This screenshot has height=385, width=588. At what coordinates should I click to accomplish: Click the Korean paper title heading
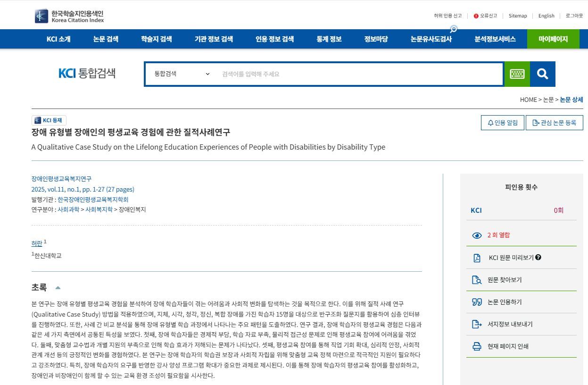(x=131, y=132)
